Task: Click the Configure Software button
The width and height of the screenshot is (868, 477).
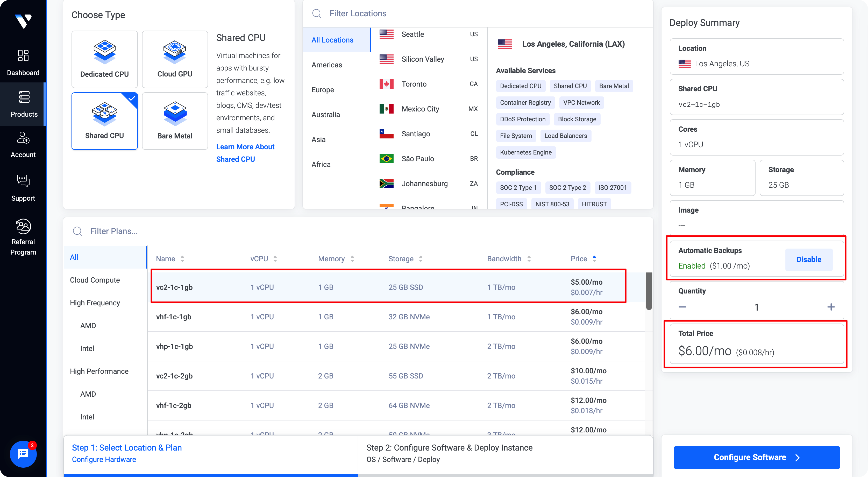Action: (x=756, y=457)
